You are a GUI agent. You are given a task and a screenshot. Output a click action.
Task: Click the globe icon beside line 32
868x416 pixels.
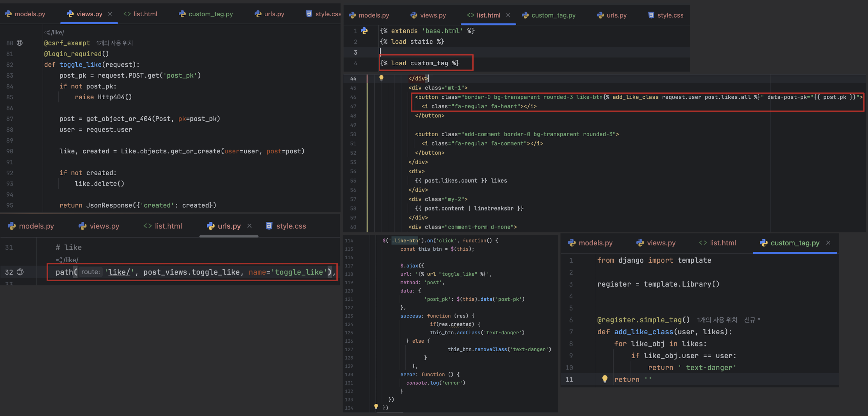20,272
